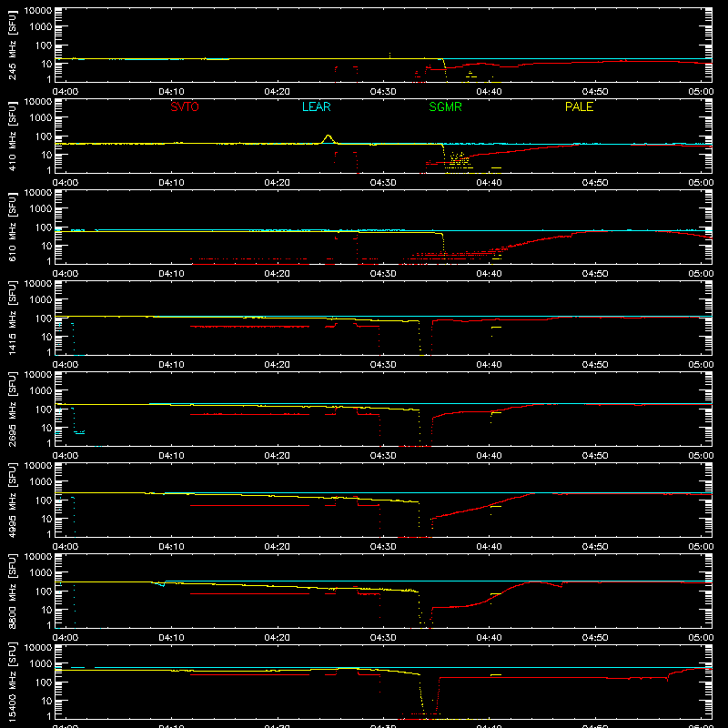Click the 10000 y-axis value on 245 MHz plot
Screen dimensions: 728x728
pyautogui.click(x=38, y=11)
